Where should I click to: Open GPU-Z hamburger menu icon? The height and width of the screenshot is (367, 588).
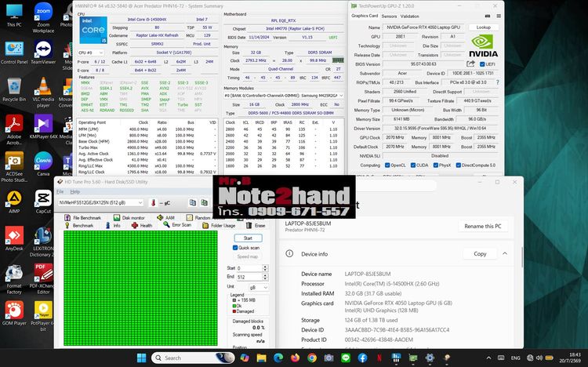tap(499, 16)
